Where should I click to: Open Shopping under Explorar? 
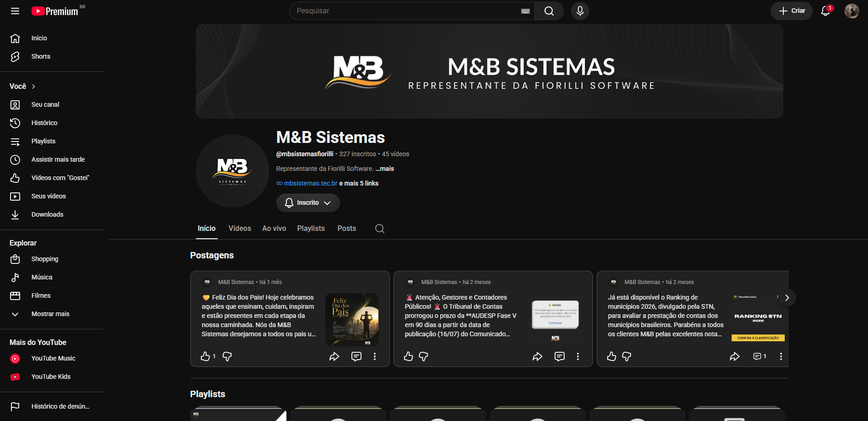(52, 259)
